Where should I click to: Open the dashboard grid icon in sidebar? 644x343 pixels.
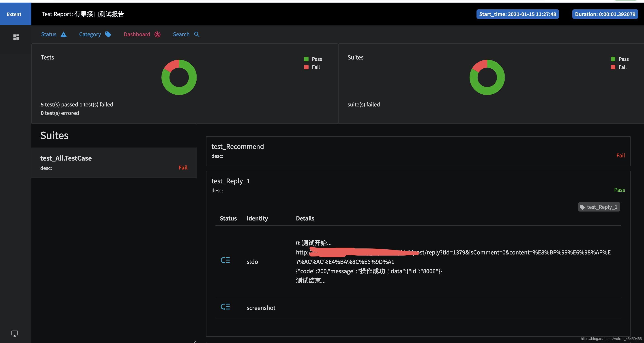point(16,37)
